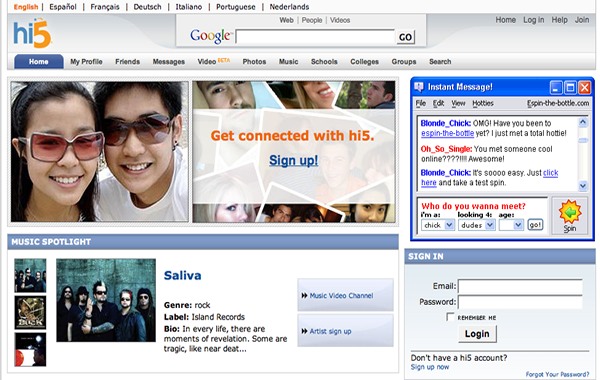Switch to the Photos tab
This screenshot has width=600, height=380.
(254, 62)
